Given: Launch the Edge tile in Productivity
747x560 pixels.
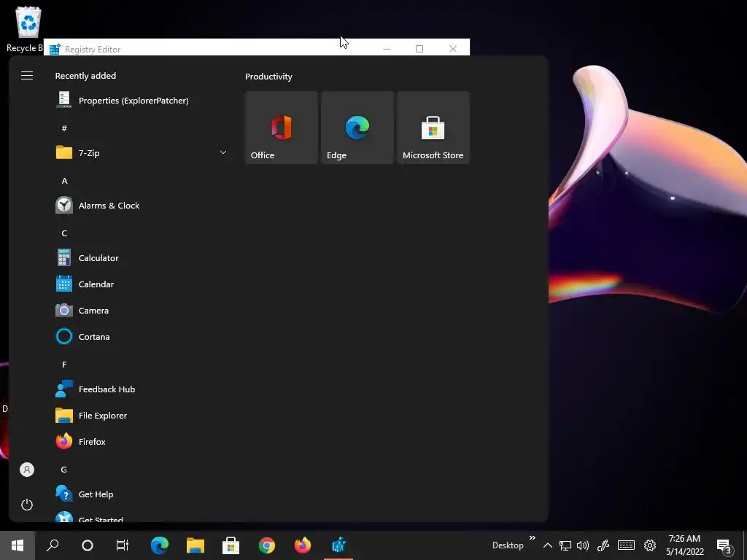Looking at the screenshot, I should tap(357, 128).
